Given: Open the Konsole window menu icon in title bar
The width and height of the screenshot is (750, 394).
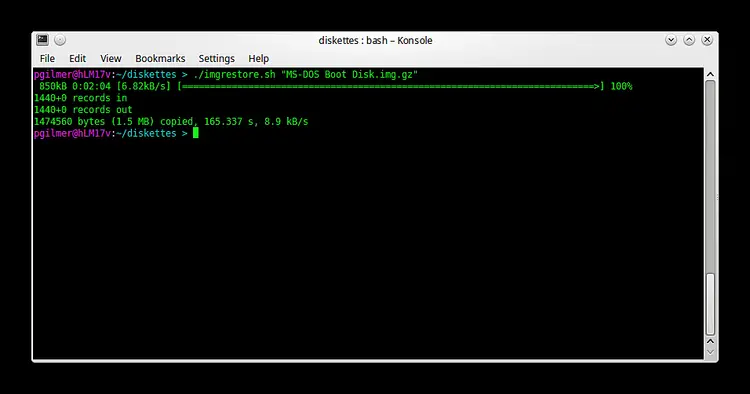Looking at the screenshot, I should 42,40.
